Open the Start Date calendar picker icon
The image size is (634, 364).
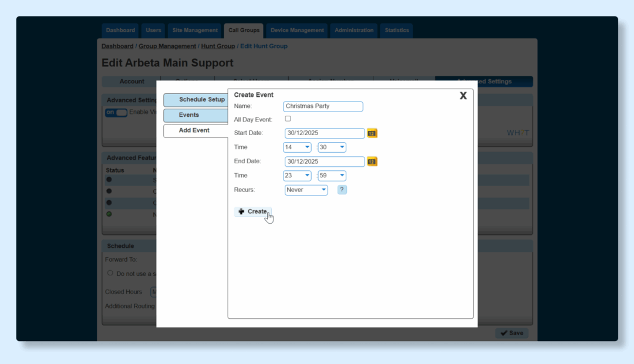coord(372,133)
